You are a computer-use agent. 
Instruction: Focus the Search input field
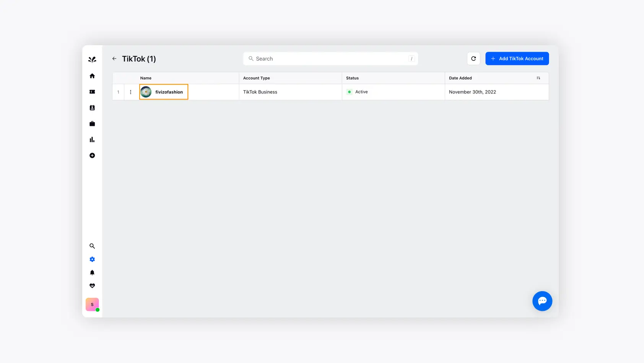point(331,59)
